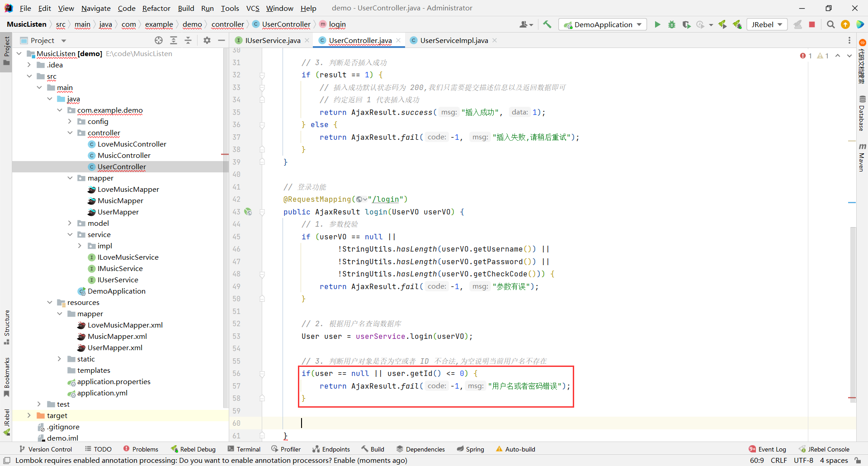Switch to the UserServiceImpl.java tab

point(454,40)
